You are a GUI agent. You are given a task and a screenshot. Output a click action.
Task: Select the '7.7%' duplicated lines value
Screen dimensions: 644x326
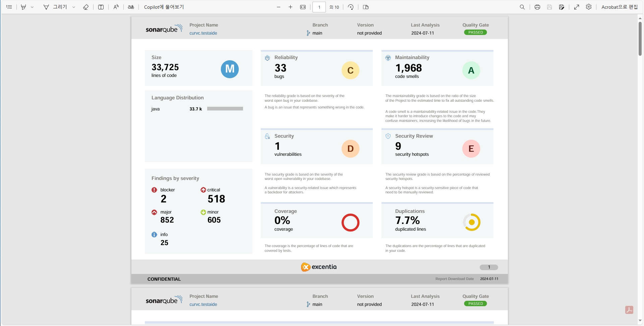click(x=407, y=221)
